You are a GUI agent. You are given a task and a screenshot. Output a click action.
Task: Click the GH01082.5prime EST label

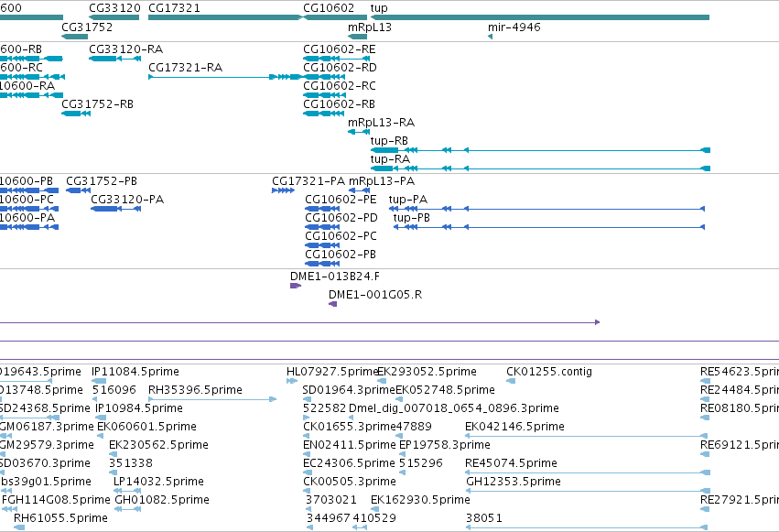point(162,500)
